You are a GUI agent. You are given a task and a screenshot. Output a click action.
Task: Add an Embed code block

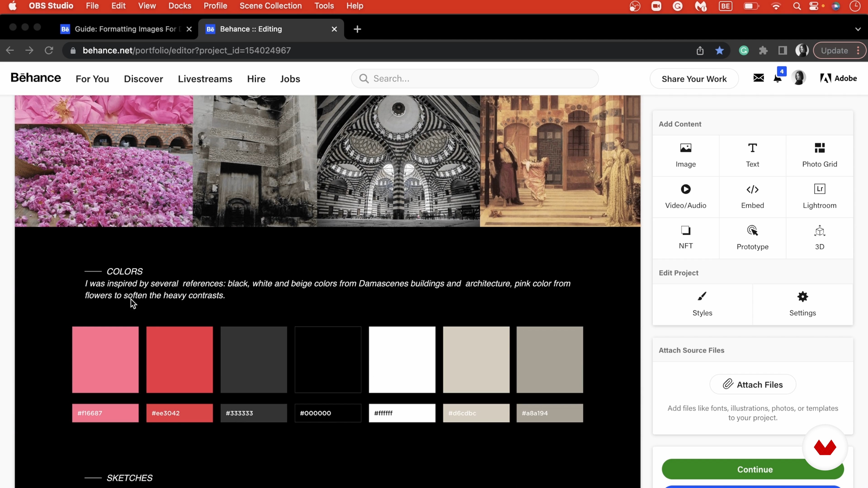point(752,197)
